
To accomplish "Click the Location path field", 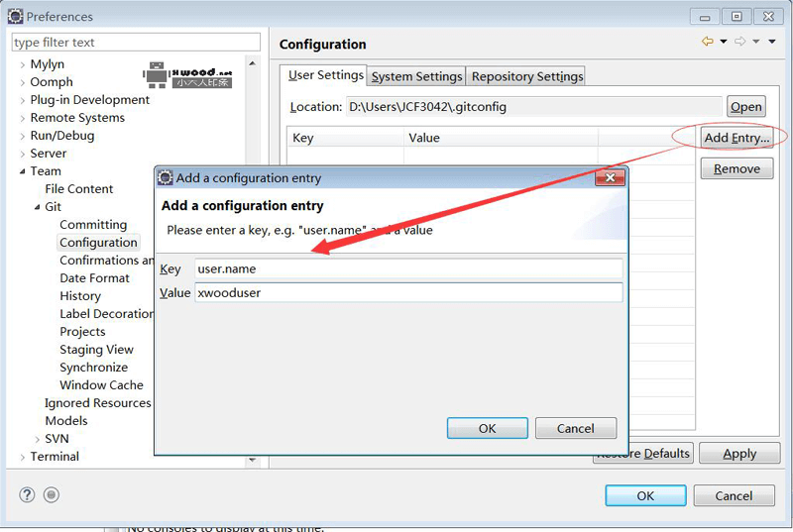I will point(534,107).
